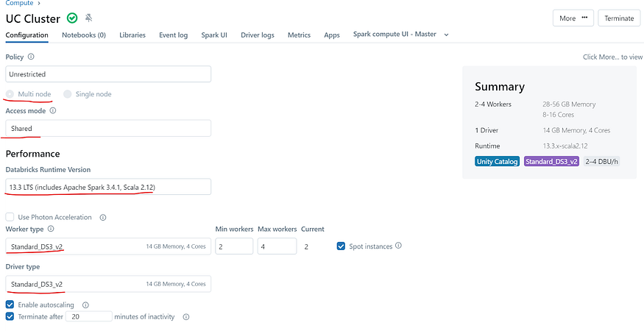The image size is (644, 331).
Task: Open the Driver logs tab
Action: pyautogui.click(x=258, y=35)
